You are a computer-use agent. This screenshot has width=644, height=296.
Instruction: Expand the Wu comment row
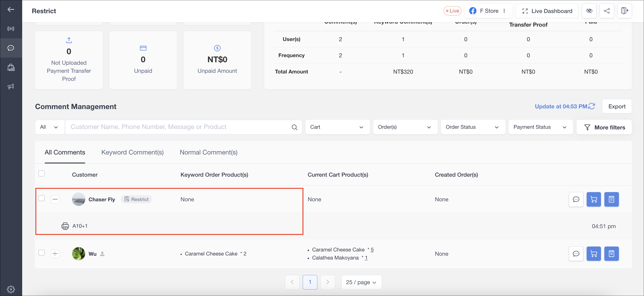click(x=55, y=254)
